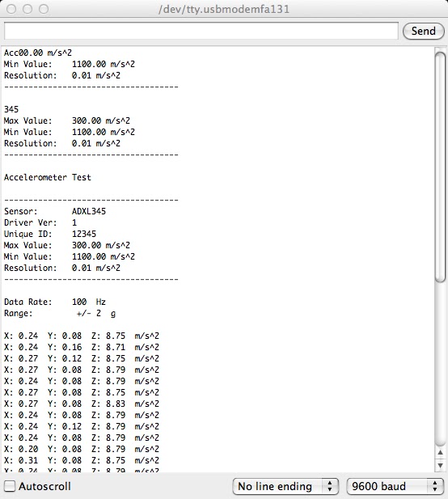Click the reading with X: 0.31
Viewport: 448px width, 499px height.
point(82,460)
